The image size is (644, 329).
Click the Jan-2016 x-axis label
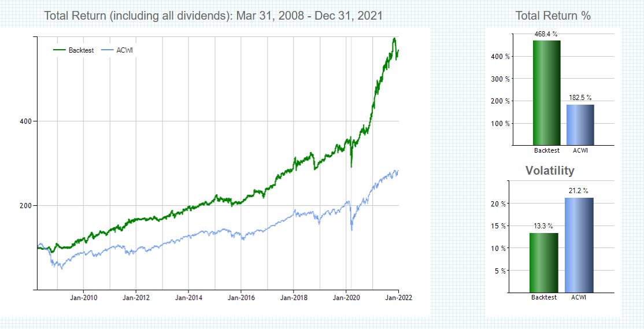click(x=240, y=298)
